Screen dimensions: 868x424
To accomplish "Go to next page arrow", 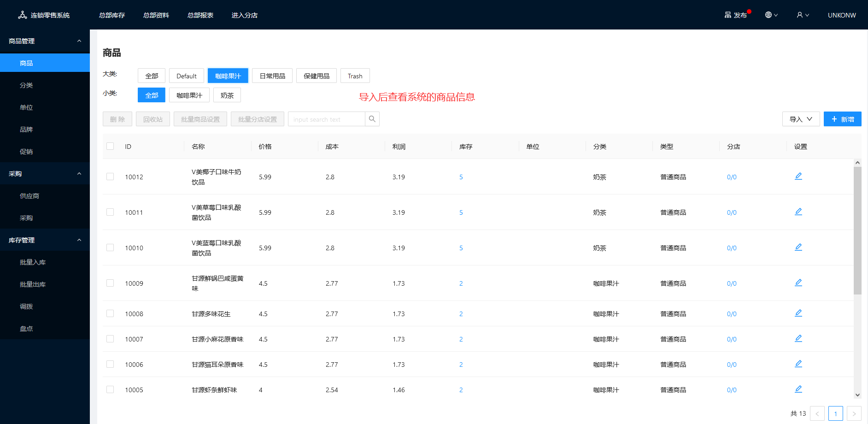I will (x=854, y=413).
